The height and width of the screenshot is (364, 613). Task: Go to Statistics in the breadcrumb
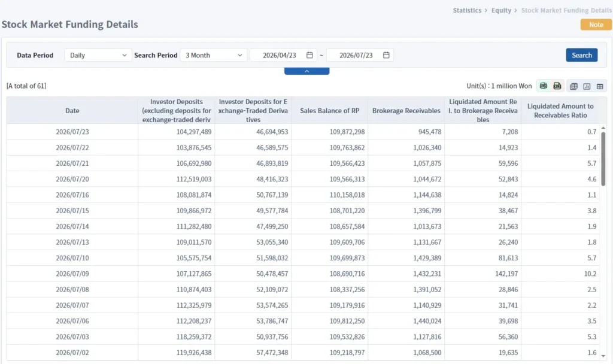pyautogui.click(x=467, y=11)
